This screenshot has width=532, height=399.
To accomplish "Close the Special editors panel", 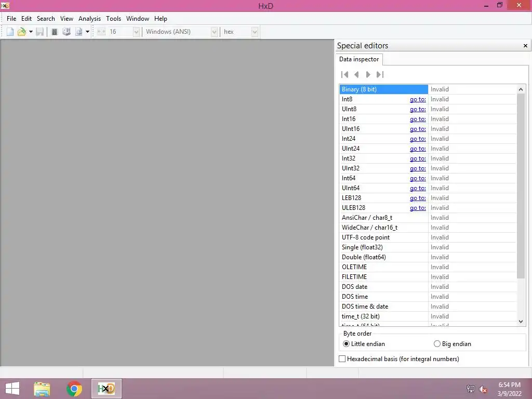I will pos(525,46).
